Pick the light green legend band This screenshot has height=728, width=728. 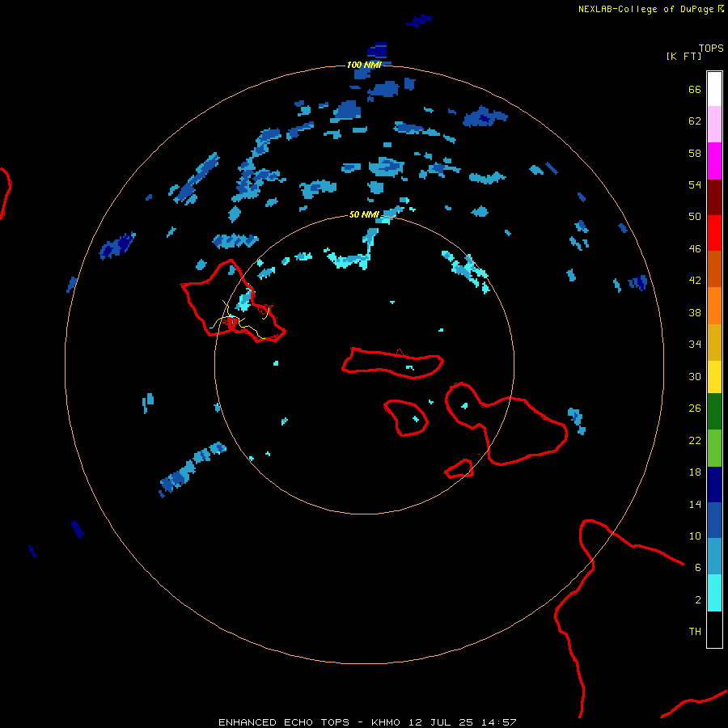[714, 448]
